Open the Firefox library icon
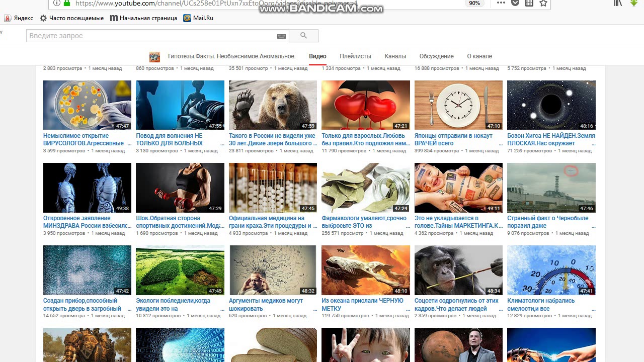 click(x=618, y=3)
